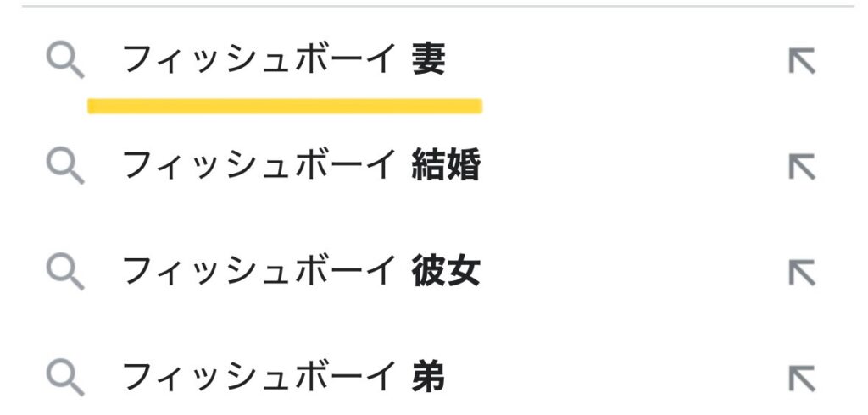Click the search icon beside フィッシュボーイ 妻
The width and height of the screenshot is (868, 415).
65,61
